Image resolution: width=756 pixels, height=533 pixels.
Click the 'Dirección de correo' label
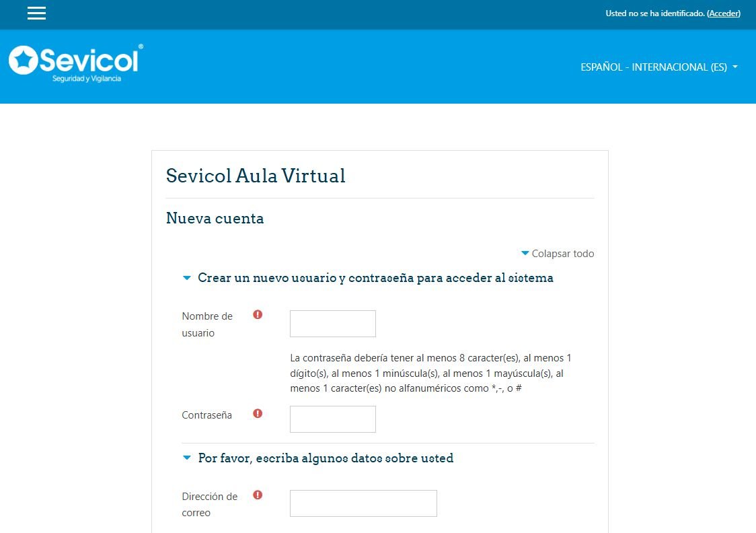tap(209, 505)
